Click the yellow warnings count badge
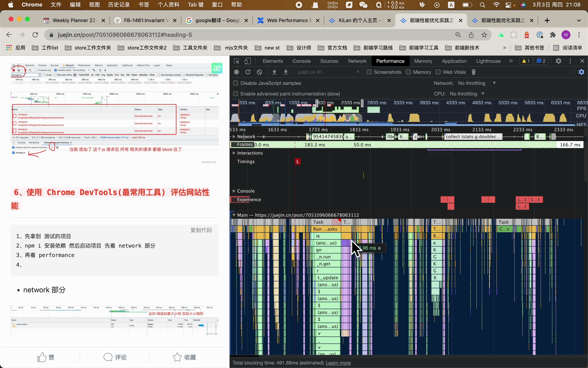 tap(526, 61)
